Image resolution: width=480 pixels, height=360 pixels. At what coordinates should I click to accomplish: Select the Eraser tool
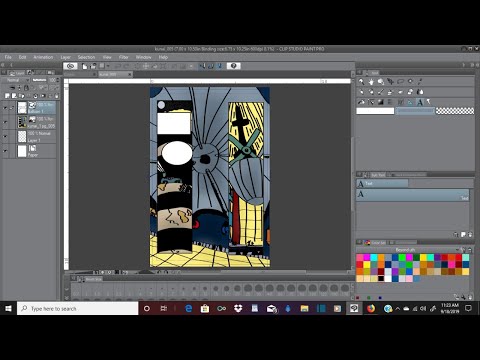click(410, 92)
